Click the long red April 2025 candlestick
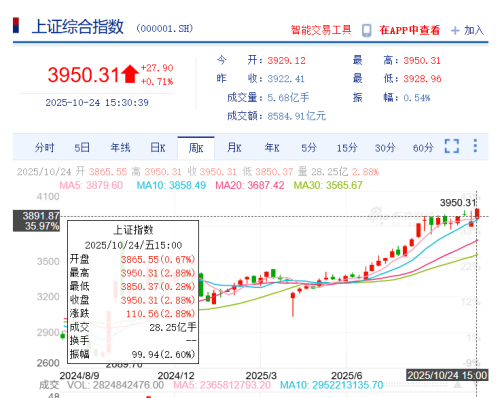 tap(293, 304)
